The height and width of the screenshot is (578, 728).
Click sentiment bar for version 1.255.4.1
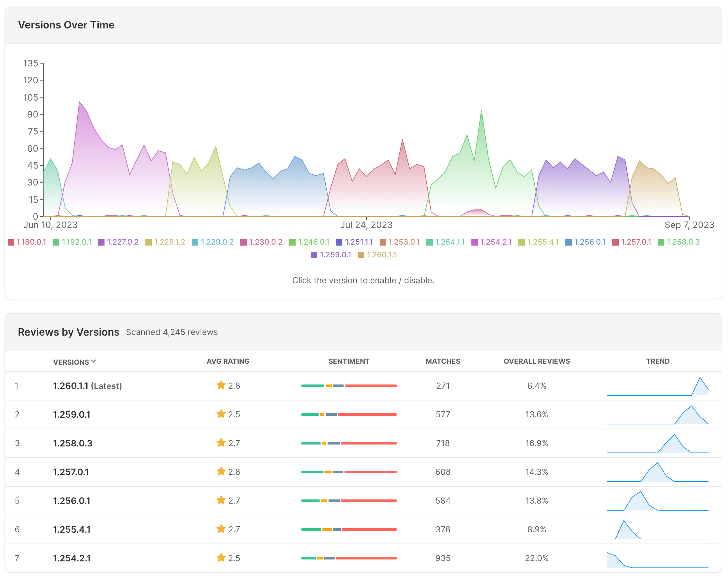click(x=349, y=529)
